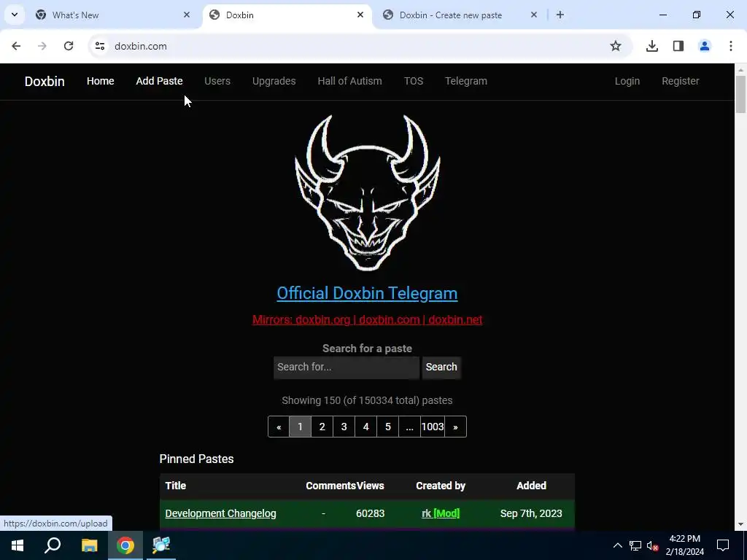
Task: Open Upgrades in the site navbar
Action: pyautogui.click(x=274, y=81)
